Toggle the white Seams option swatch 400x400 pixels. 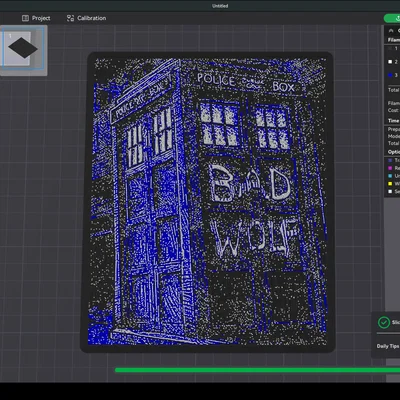point(390,191)
